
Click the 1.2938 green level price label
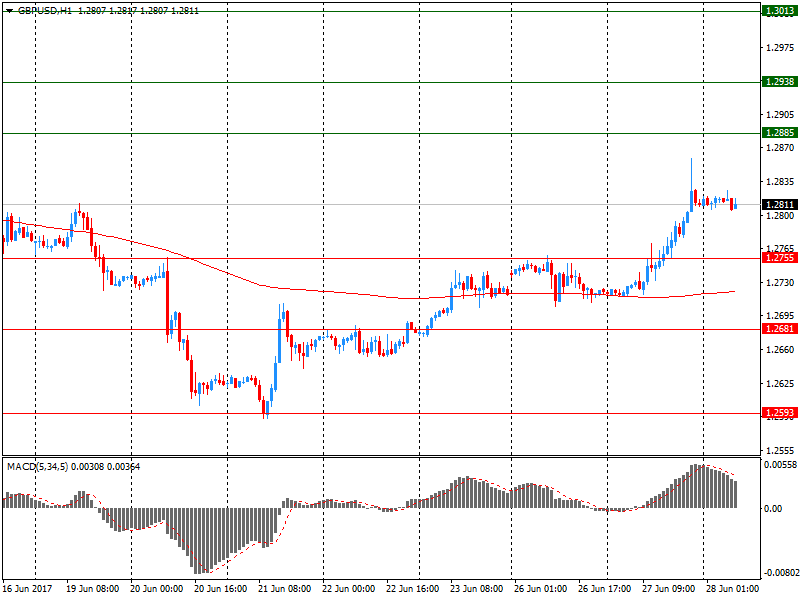pos(780,82)
